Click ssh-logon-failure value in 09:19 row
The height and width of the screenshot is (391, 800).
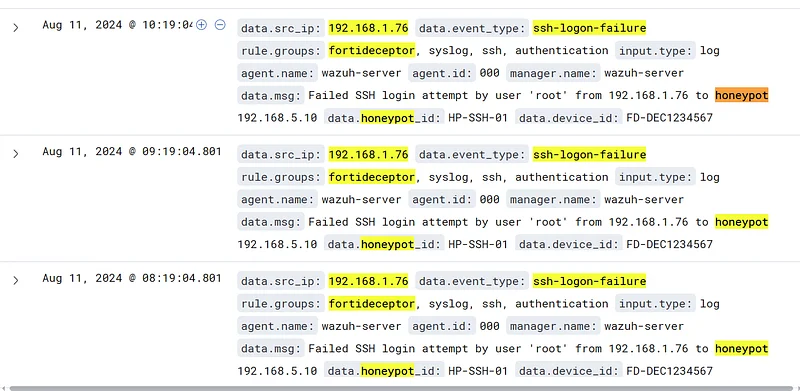(589, 155)
